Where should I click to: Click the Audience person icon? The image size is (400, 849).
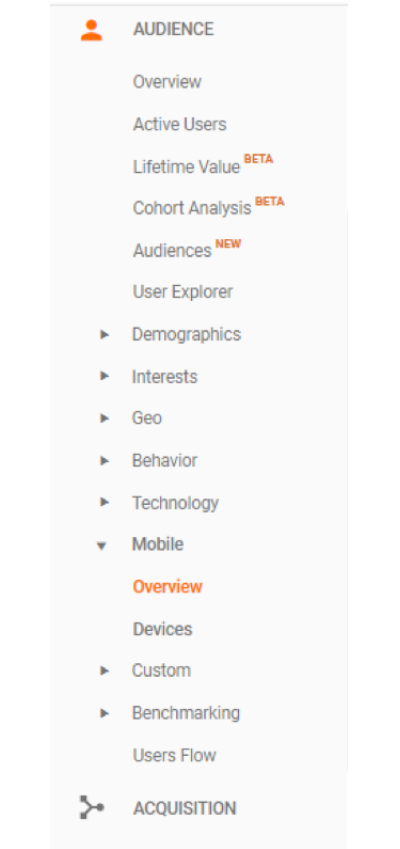point(91,30)
